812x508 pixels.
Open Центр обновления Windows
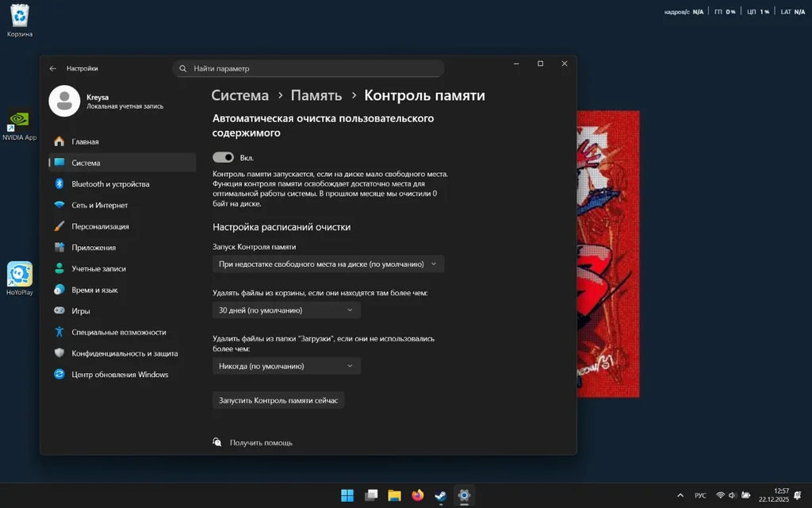(x=120, y=375)
